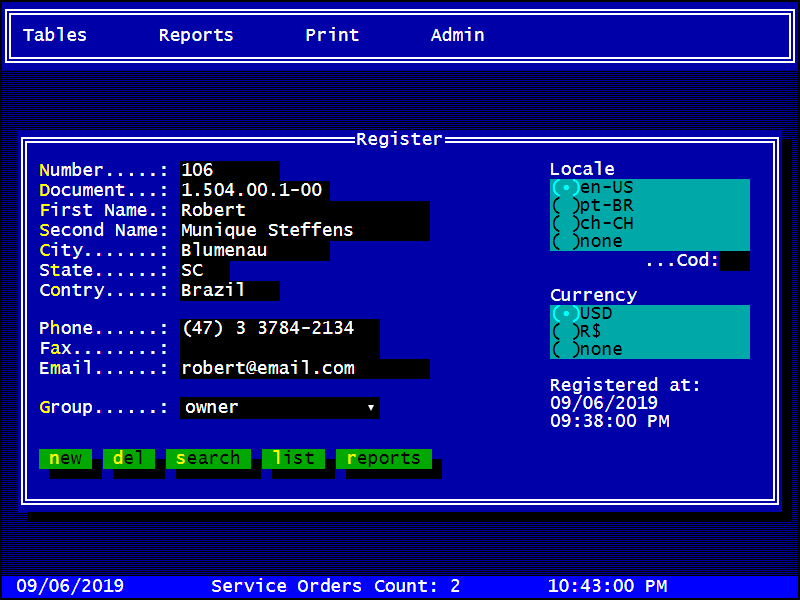This screenshot has height=600, width=800.
Task: Click the Email field robert@email.com
Action: tap(305, 369)
